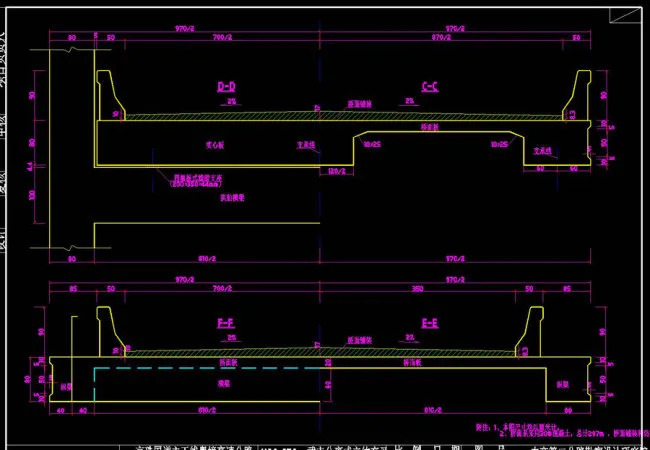Select the left yellow barrier outline in section D-D
Image resolution: width=650 pixels, height=450 pixels.
point(107,93)
